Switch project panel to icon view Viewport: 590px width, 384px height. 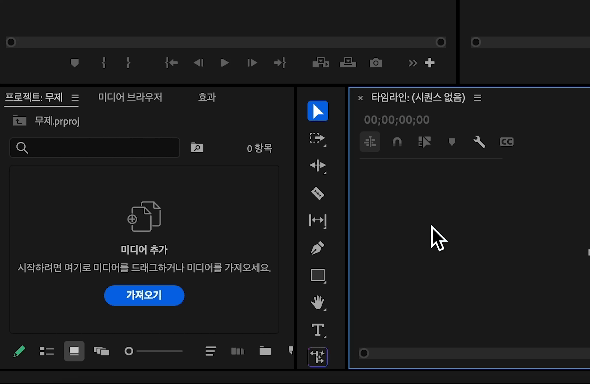(74, 351)
